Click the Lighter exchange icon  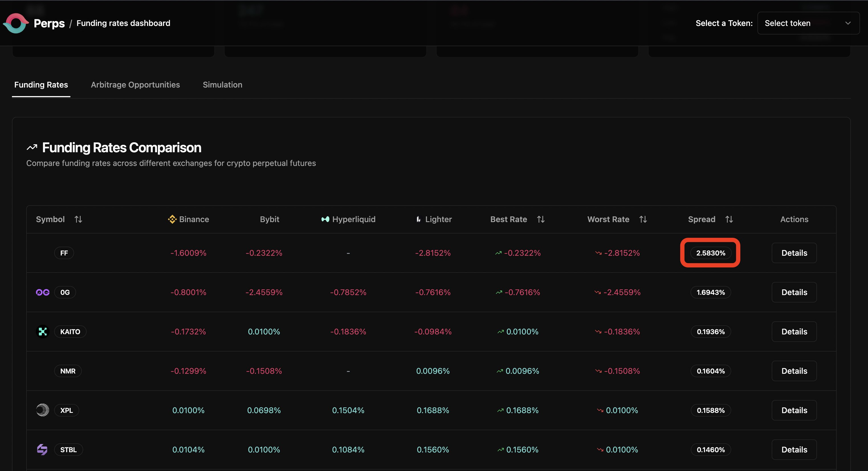pos(419,219)
